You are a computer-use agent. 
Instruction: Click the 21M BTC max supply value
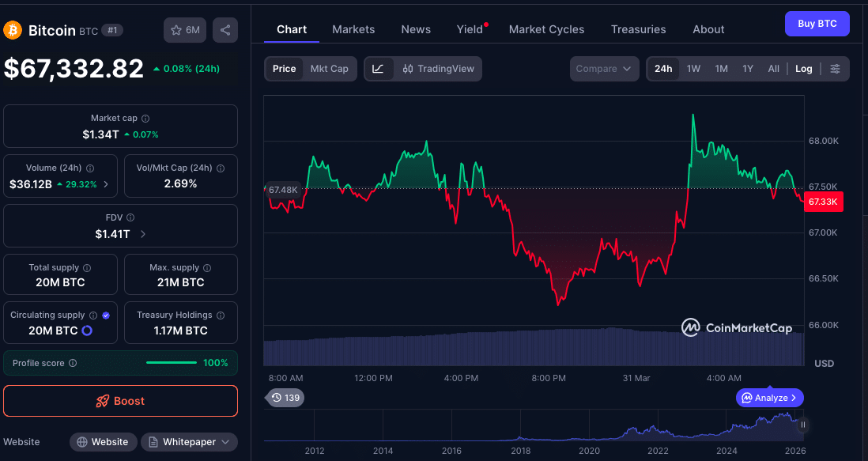(180, 282)
